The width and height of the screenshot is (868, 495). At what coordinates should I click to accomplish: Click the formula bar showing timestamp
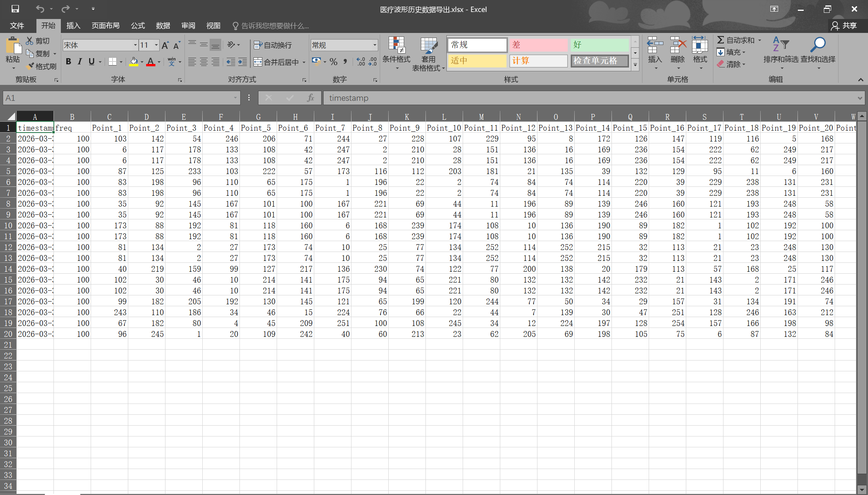(594, 98)
